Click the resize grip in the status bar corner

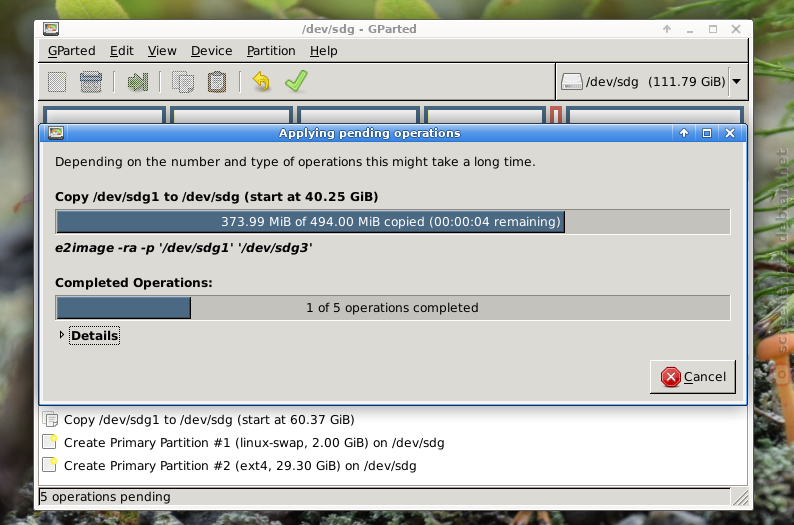(740, 497)
